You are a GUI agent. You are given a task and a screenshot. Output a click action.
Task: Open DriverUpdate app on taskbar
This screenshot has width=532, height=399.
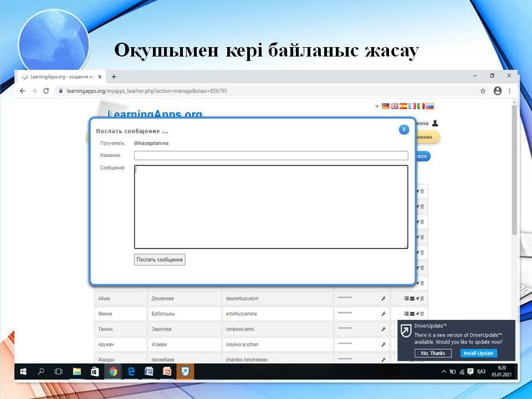tap(185, 372)
